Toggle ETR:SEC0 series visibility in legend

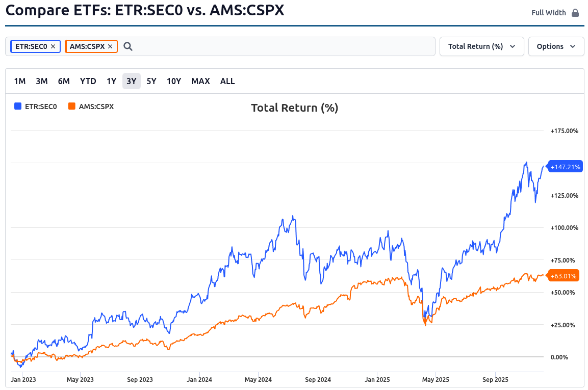pyautogui.click(x=41, y=107)
